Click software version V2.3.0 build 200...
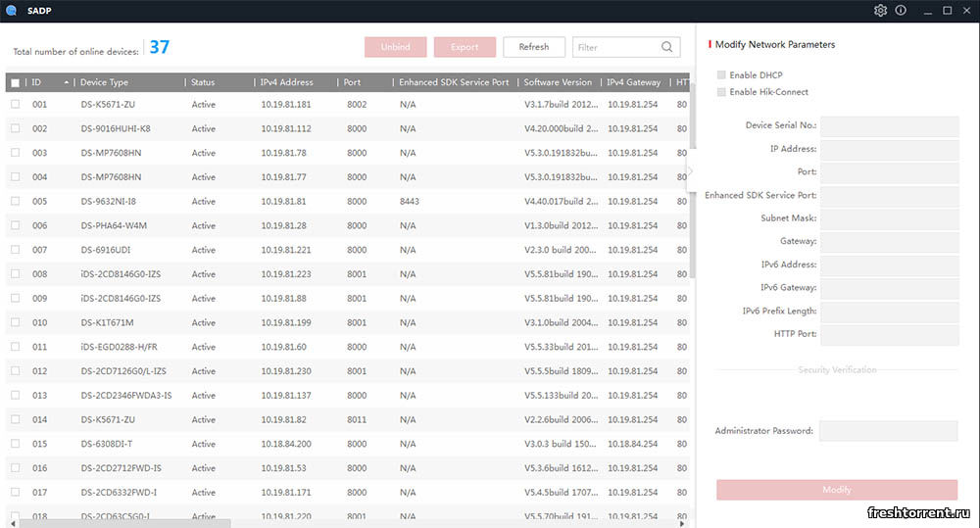Viewport: 980px width, 528px height. click(x=561, y=250)
